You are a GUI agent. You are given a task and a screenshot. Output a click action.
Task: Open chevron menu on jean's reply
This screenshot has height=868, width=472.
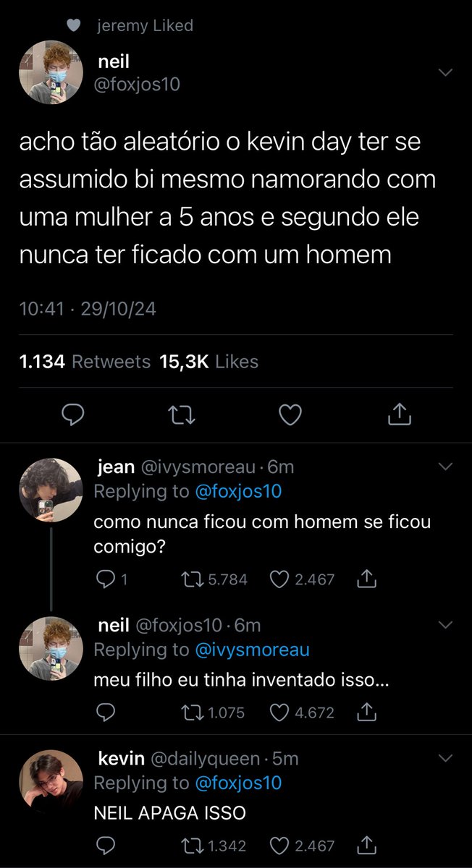coord(445,467)
